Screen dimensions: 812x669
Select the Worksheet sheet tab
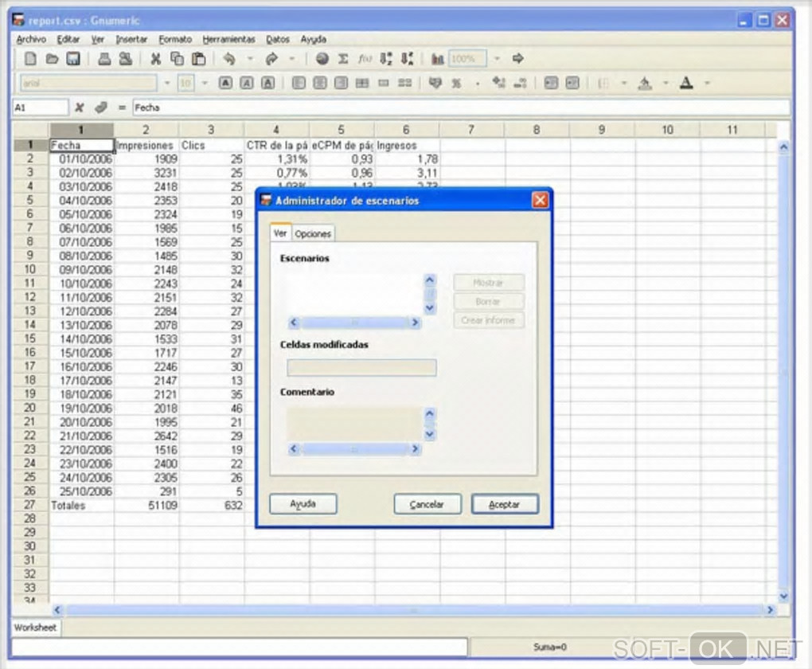pos(35,628)
